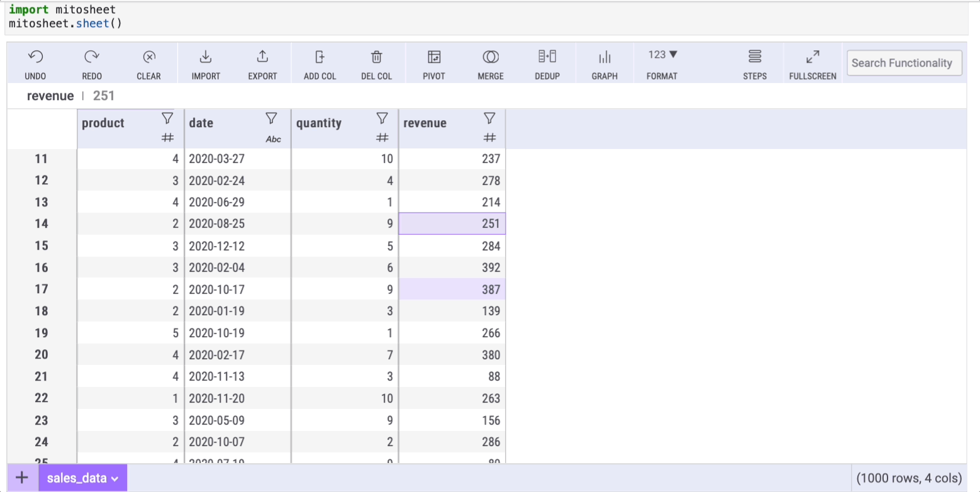Delete column using Del Col icon
This screenshot has width=980, height=492.
pyautogui.click(x=377, y=57)
